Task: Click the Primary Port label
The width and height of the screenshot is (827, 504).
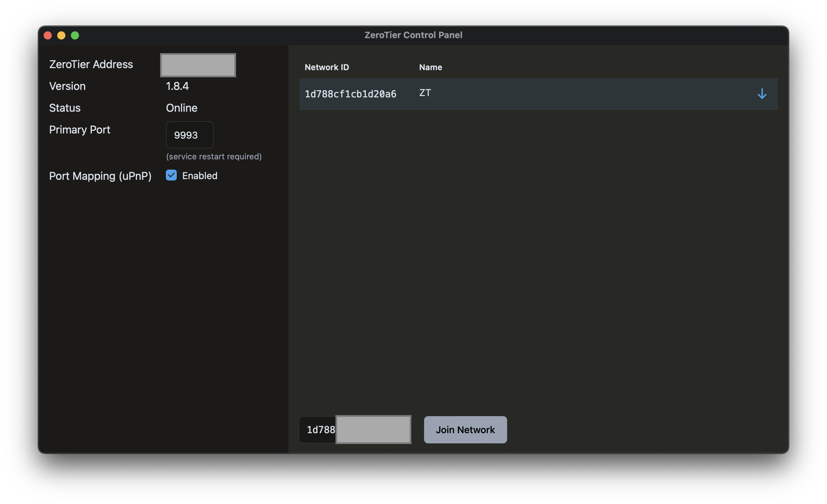Action: pyautogui.click(x=80, y=130)
